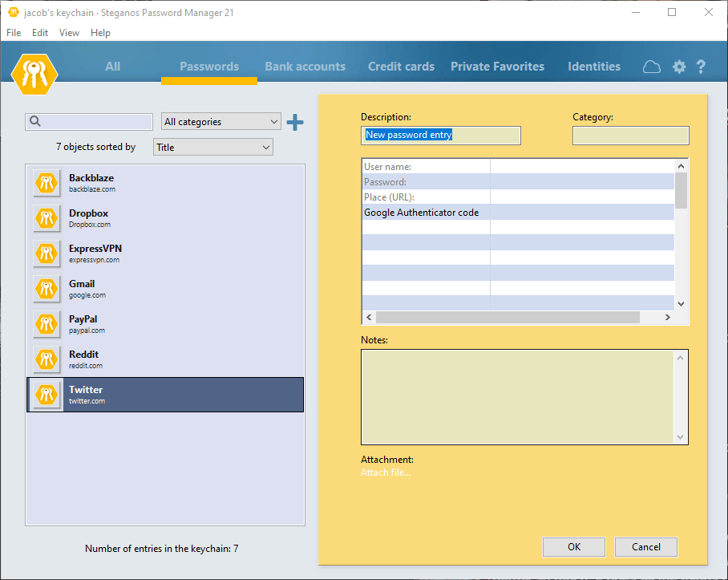
Task: Open the Help menu
Action: [100, 33]
